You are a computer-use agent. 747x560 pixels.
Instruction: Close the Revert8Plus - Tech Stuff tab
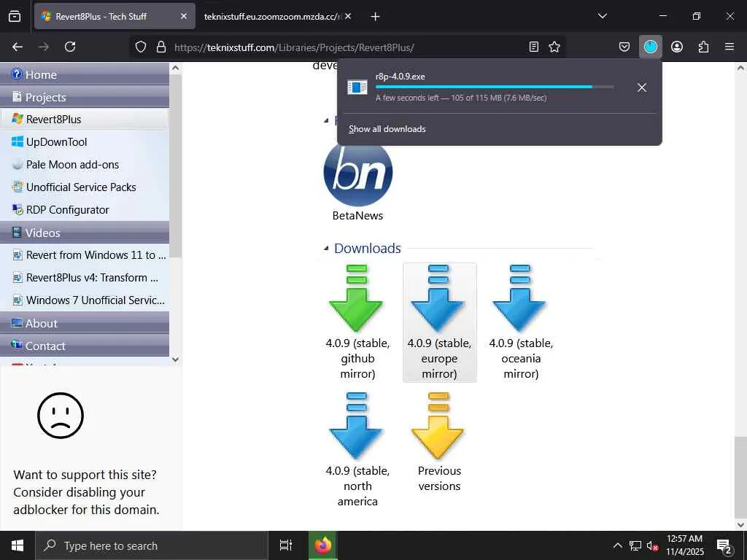[x=184, y=16]
